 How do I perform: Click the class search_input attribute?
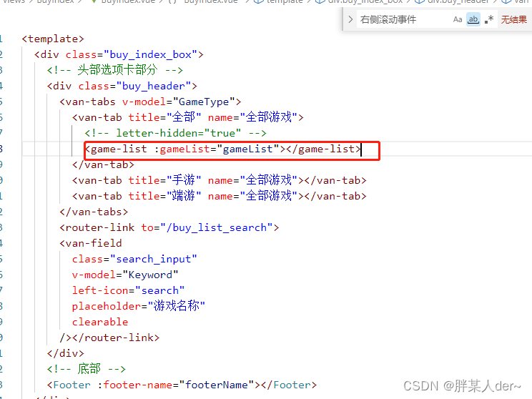click(x=134, y=259)
